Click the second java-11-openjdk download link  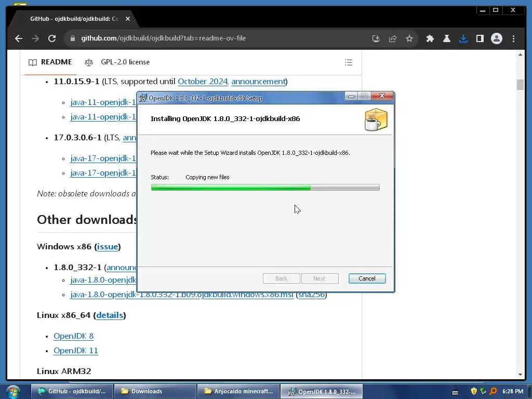[x=103, y=117]
